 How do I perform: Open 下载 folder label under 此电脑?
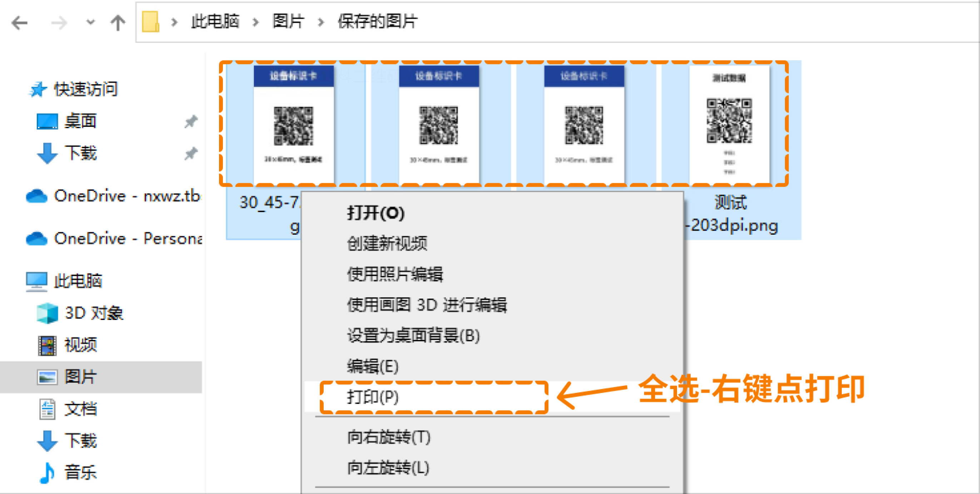[x=80, y=441]
